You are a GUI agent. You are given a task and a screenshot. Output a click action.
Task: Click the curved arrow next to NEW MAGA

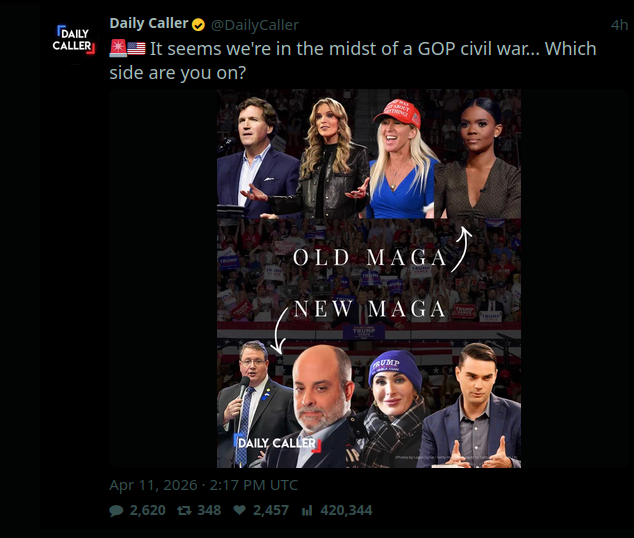point(278,328)
